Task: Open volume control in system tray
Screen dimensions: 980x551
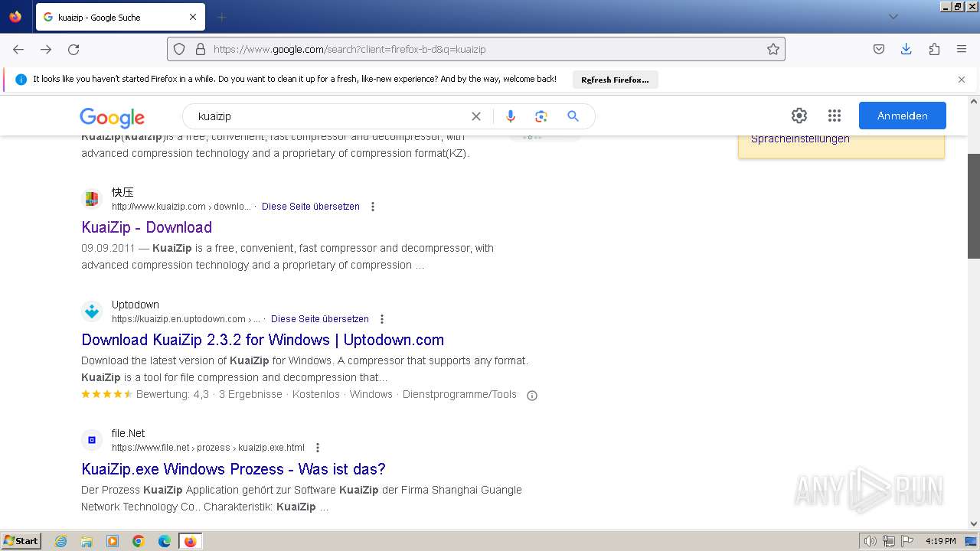Action: click(x=871, y=541)
